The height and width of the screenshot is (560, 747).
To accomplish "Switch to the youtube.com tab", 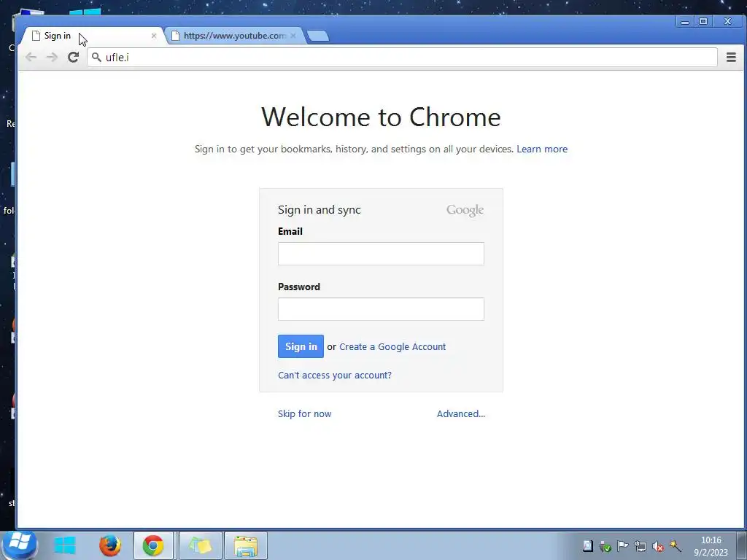I will [235, 36].
